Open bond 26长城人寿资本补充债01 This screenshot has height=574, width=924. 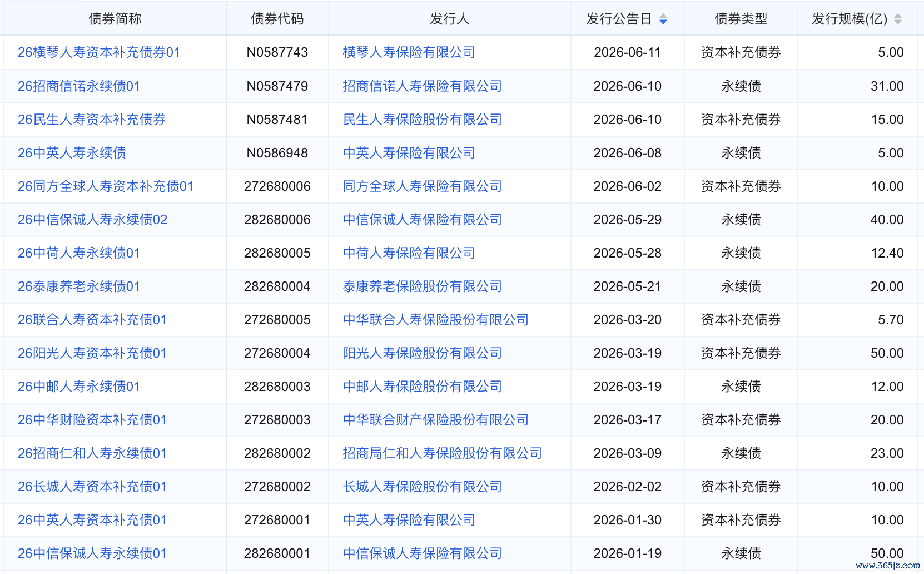click(x=92, y=487)
